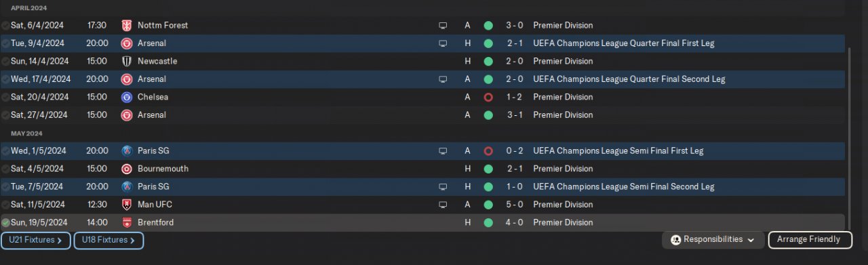868x265 pixels.
Task: Expand U21 Fixtures
Action: point(36,241)
